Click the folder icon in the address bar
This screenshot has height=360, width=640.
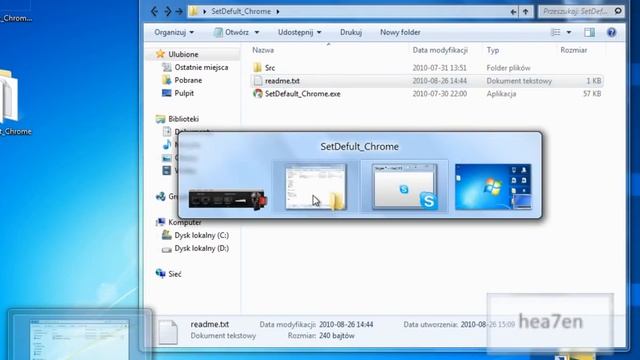click(x=194, y=11)
